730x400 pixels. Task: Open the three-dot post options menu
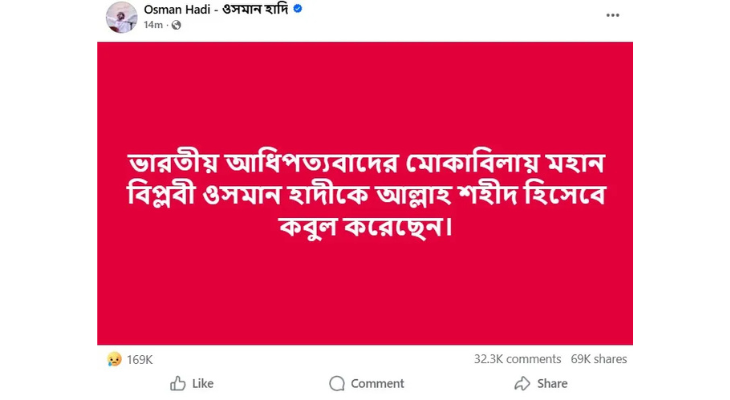[612, 15]
